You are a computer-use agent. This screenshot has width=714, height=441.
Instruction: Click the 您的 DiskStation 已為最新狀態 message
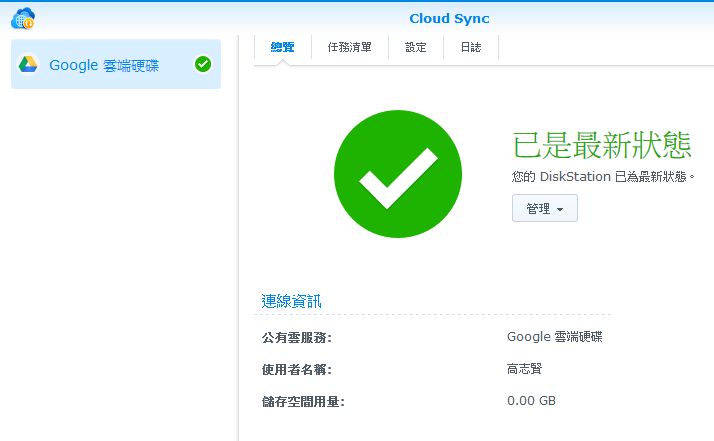tap(603, 177)
